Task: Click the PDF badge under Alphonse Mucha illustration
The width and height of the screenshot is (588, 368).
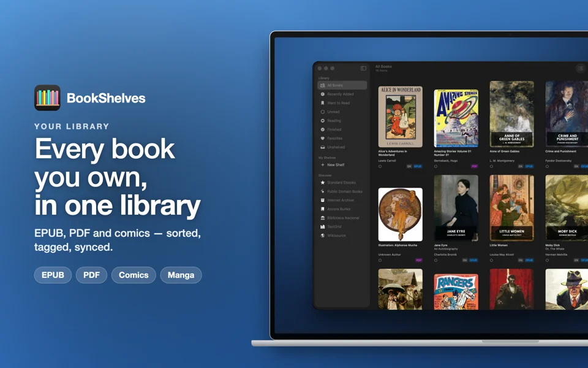Action: click(x=419, y=260)
